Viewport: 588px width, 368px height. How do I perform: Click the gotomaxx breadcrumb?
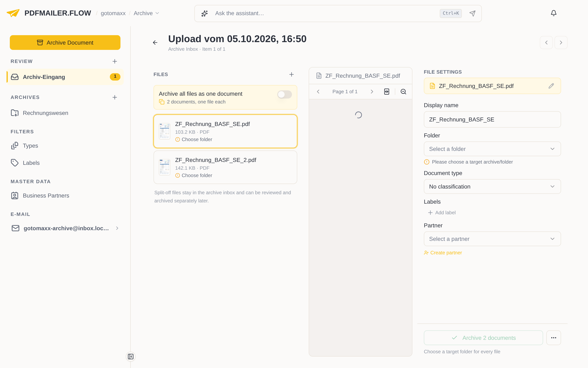click(113, 13)
